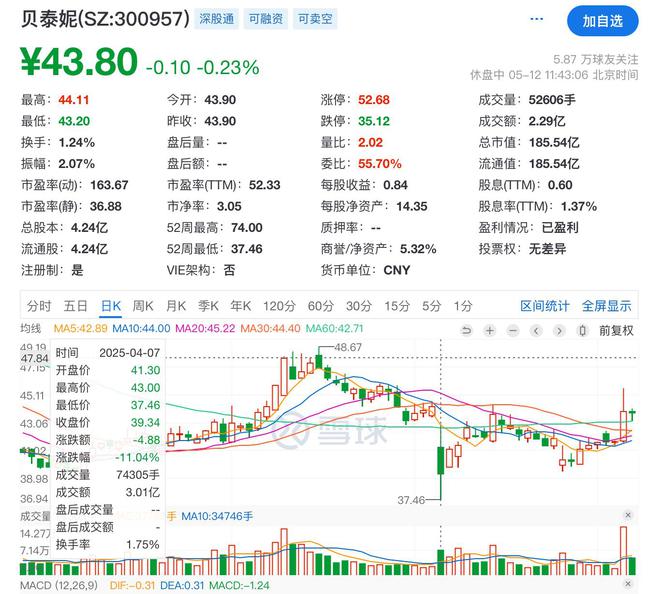This screenshot has width=660, height=594.
Task: Click the 深股通 tag
Action: pyautogui.click(x=216, y=19)
